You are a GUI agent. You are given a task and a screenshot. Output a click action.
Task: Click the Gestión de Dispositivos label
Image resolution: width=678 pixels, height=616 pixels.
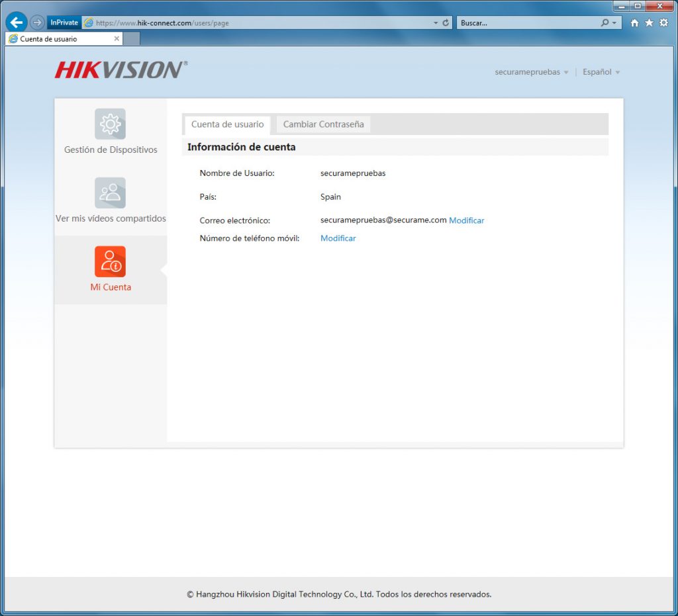coord(111,150)
